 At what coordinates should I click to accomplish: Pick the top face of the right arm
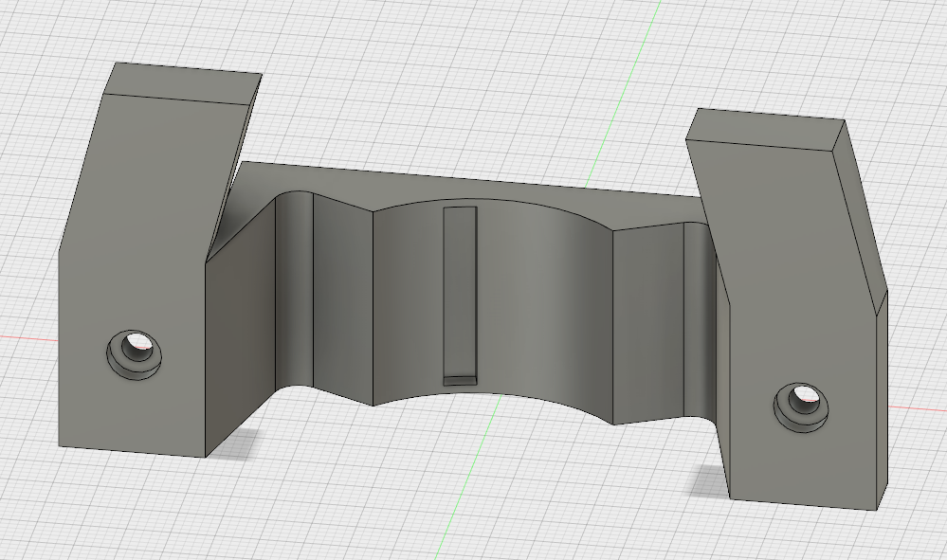click(x=767, y=129)
